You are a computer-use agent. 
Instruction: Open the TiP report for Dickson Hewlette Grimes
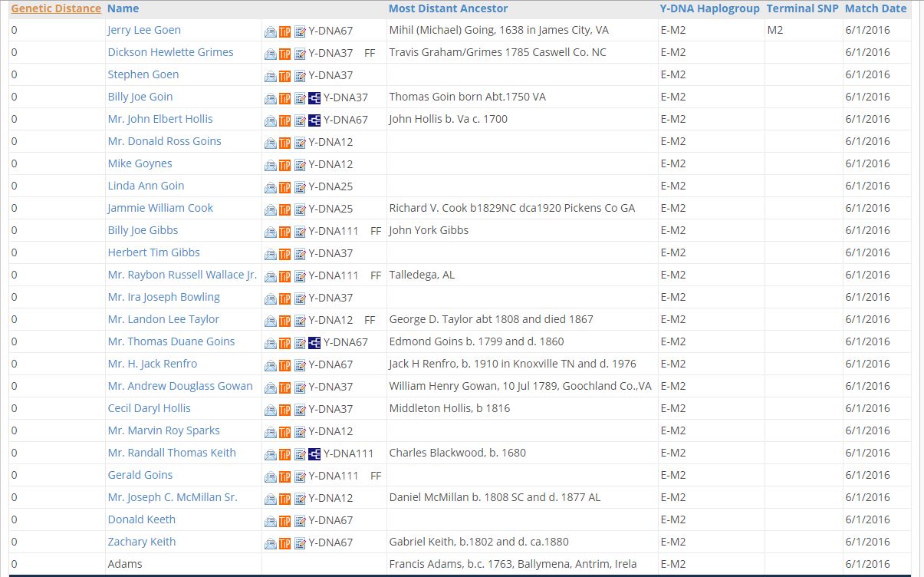click(284, 54)
